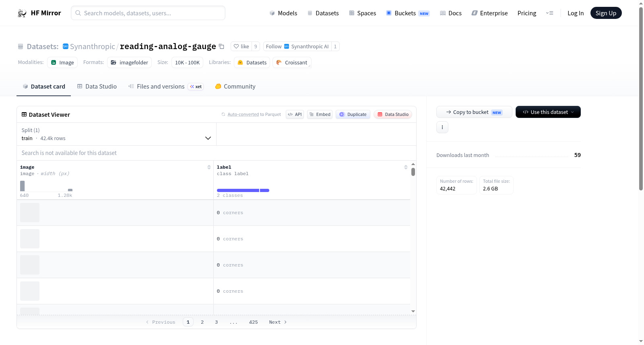Screen dimensions: 644x345
Task: Open Enterprise page
Action: tap(489, 13)
